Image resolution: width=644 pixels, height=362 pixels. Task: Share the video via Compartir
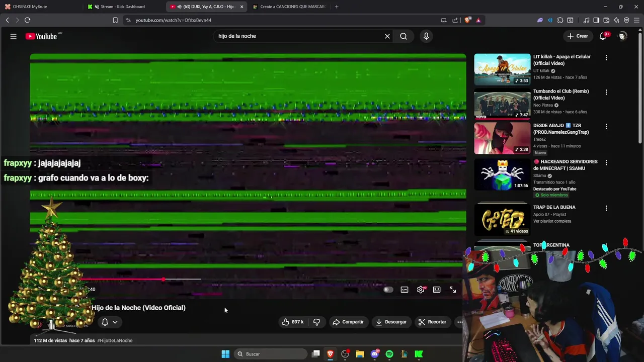(x=348, y=322)
